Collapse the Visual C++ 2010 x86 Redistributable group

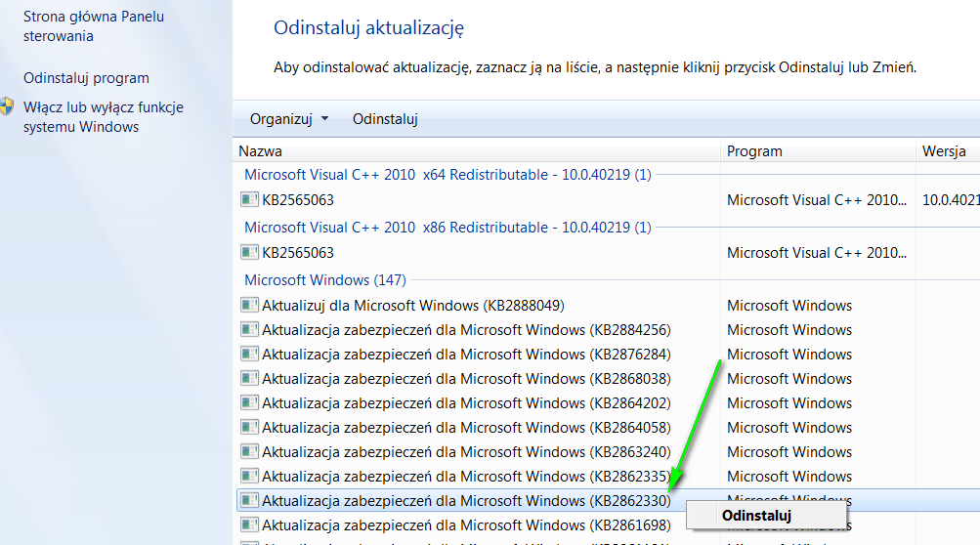point(447,227)
